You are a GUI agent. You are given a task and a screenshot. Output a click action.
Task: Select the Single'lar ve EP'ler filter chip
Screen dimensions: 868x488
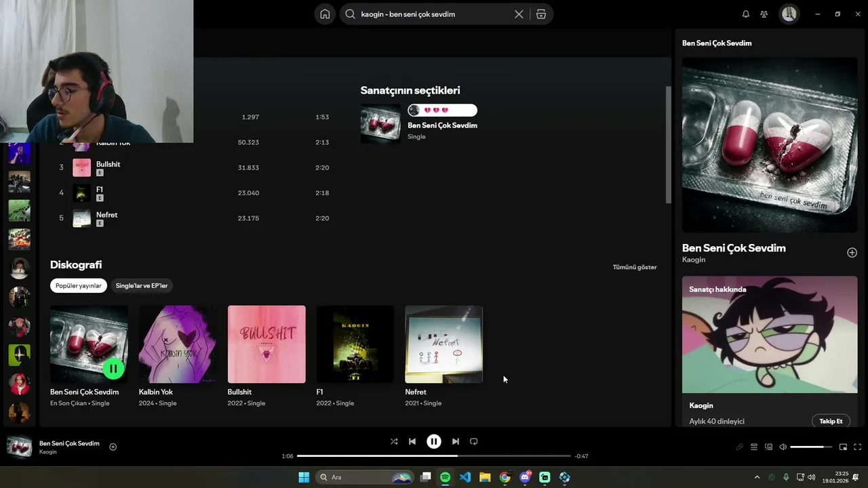(142, 285)
